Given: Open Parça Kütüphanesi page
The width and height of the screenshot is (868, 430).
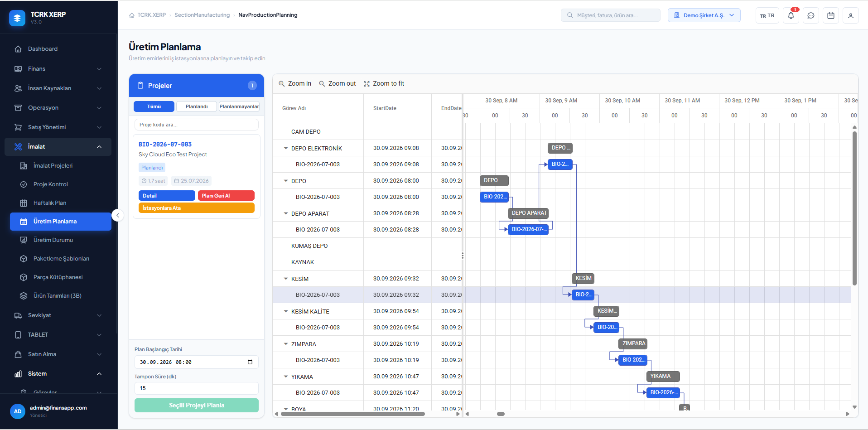Looking at the screenshot, I should [x=61, y=277].
